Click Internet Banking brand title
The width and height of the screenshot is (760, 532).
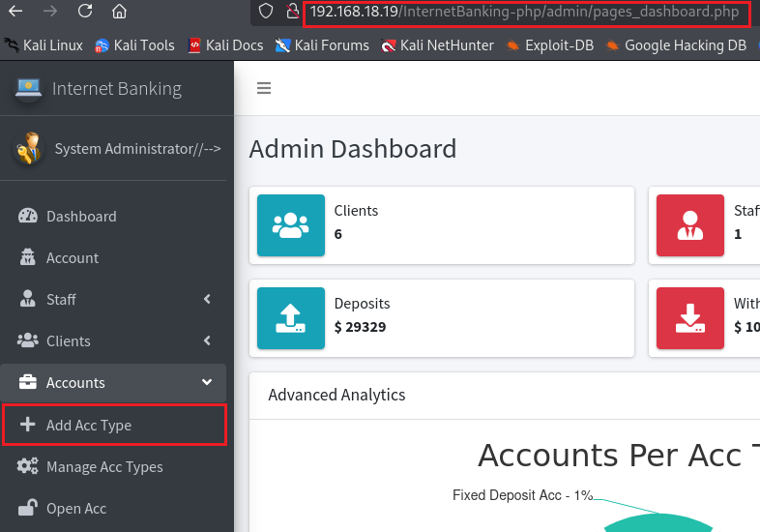[x=117, y=89]
